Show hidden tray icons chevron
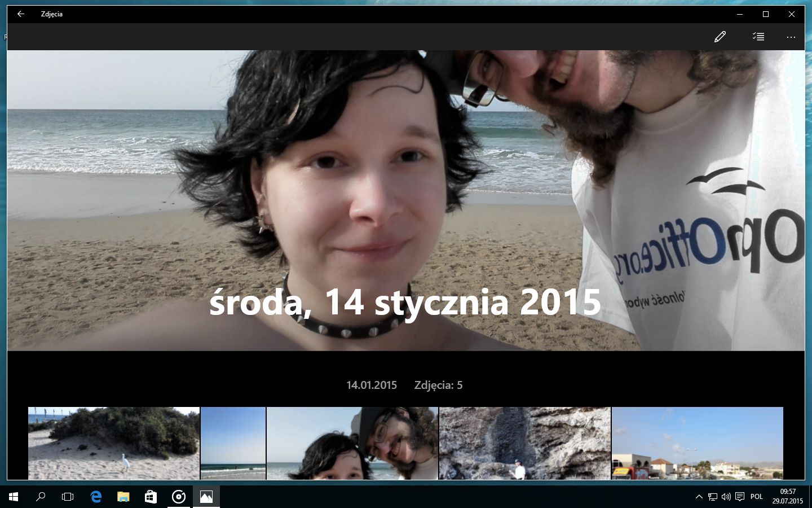 (x=699, y=497)
